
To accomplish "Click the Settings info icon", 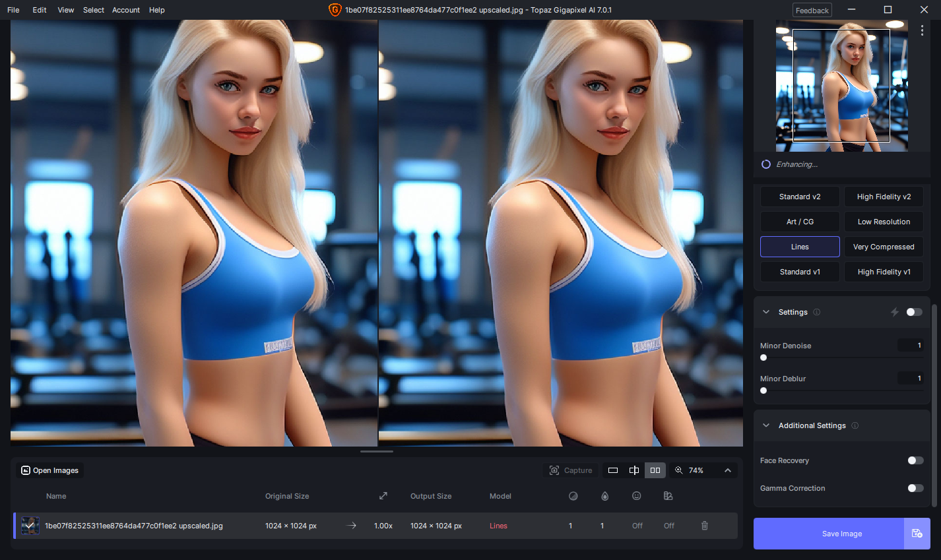I will (817, 312).
